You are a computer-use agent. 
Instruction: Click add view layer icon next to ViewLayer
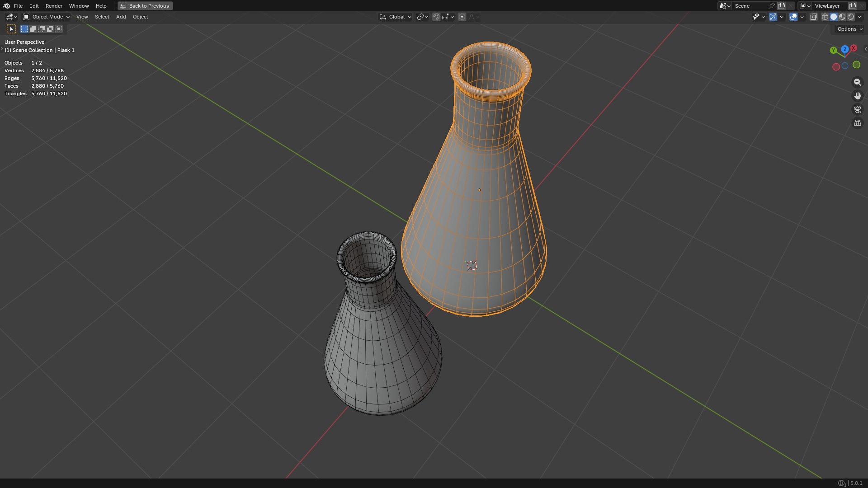pyautogui.click(x=853, y=6)
